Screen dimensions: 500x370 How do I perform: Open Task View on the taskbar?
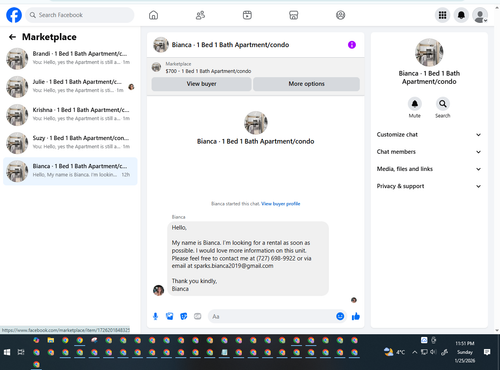point(21,352)
